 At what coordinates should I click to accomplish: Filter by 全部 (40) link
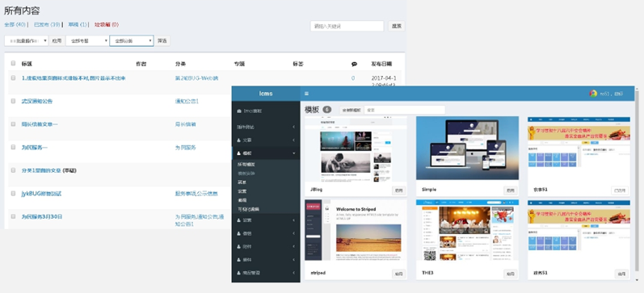pos(15,25)
